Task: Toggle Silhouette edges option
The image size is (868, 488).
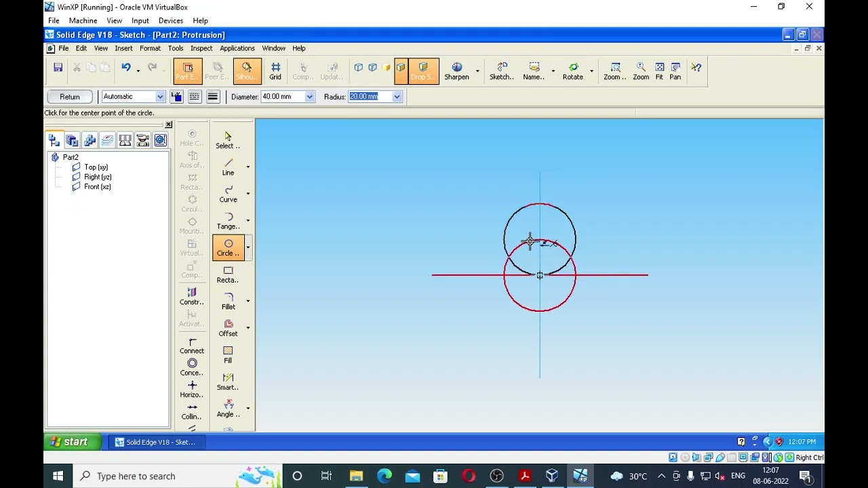Action: click(247, 70)
